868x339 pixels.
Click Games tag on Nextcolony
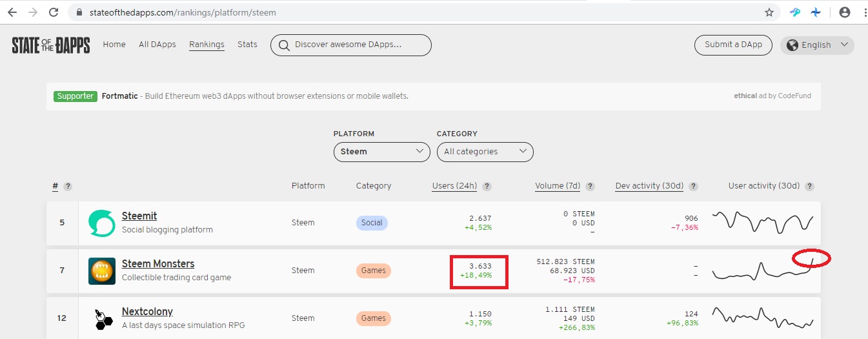pyautogui.click(x=373, y=318)
